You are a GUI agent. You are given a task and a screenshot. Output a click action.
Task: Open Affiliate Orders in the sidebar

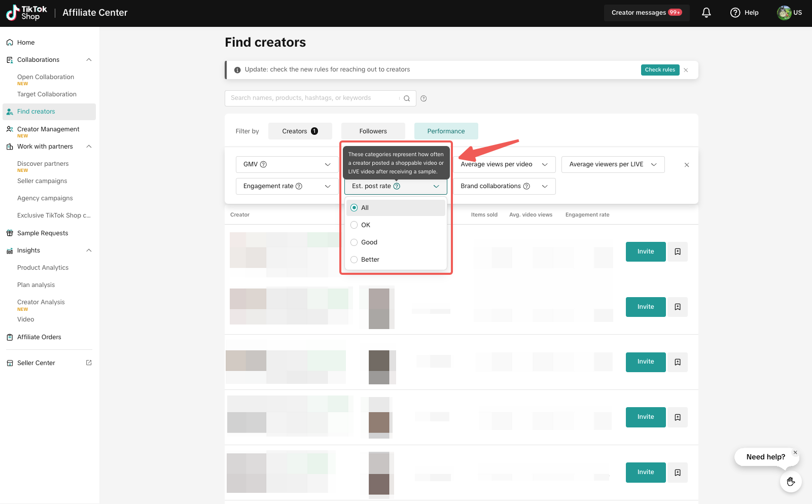(x=39, y=337)
